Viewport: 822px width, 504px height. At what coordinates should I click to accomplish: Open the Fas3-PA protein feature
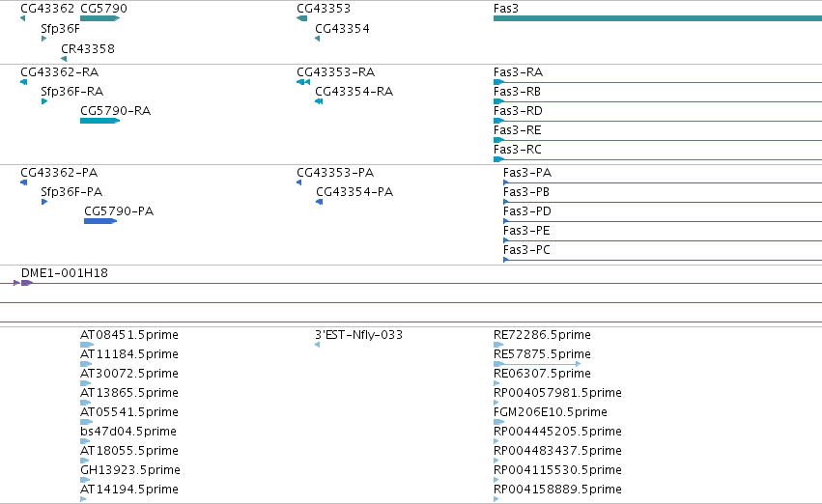click(x=527, y=173)
